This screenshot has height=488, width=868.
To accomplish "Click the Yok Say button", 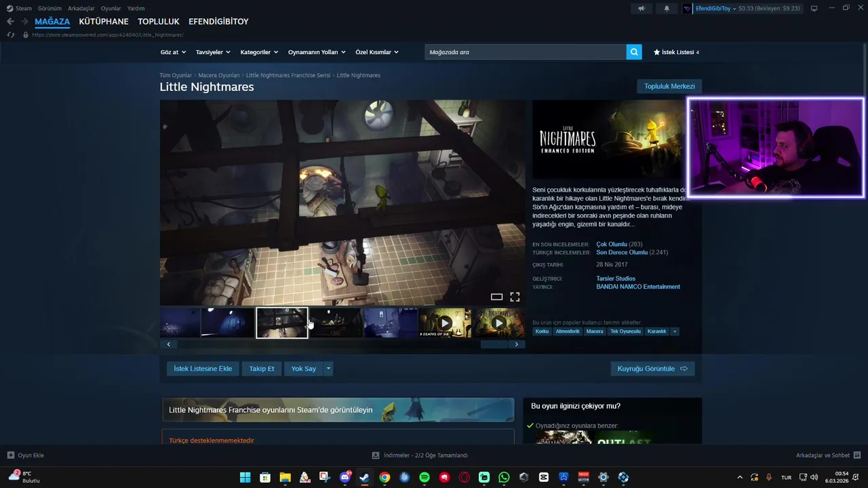I will coord(304,369).
